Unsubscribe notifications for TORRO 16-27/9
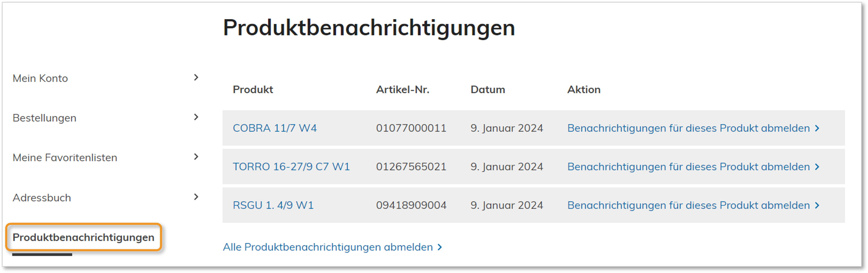This screenshot has width=868, height=273. tap(688, 166)
